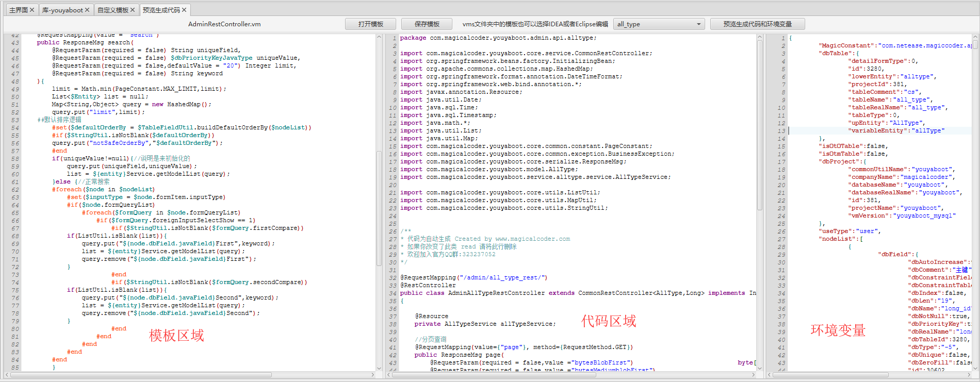
Task: Close the 自定义模板 tab with its × icon
Action: (x=133, y=10)
